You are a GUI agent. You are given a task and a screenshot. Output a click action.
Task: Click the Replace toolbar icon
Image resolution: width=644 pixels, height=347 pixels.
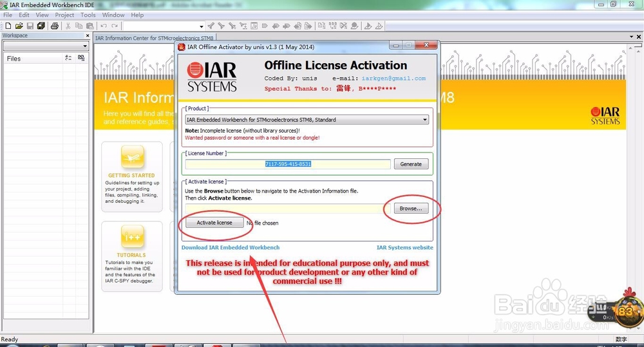coord(243,26)
